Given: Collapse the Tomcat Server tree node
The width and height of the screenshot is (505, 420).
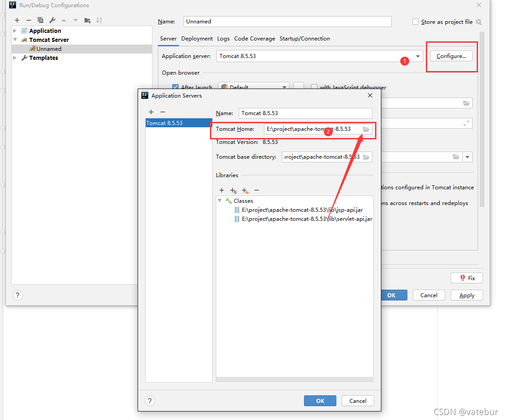Looking at the screenshot, I should [15, 40].
